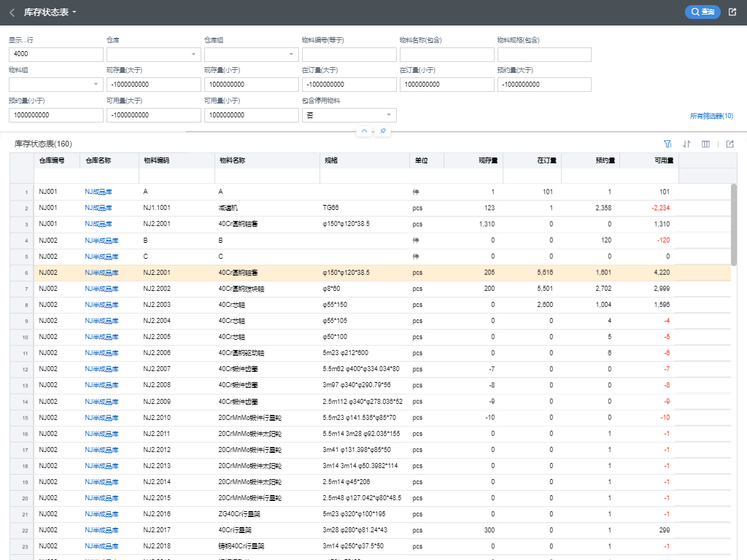Viewport: 747px width, 560px height.
Task: Open NJ半成品库 link in the NJ2.2017 row
Action: point(101,530)
